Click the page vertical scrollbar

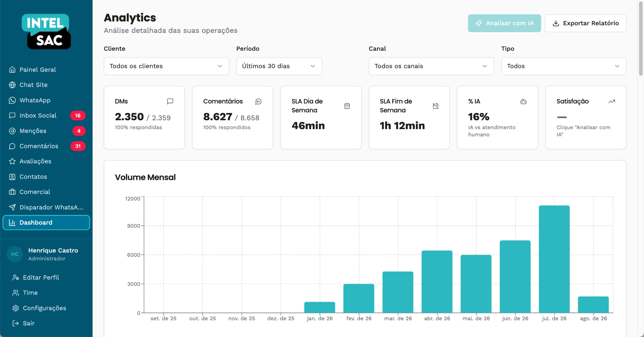tap(641, 39)
